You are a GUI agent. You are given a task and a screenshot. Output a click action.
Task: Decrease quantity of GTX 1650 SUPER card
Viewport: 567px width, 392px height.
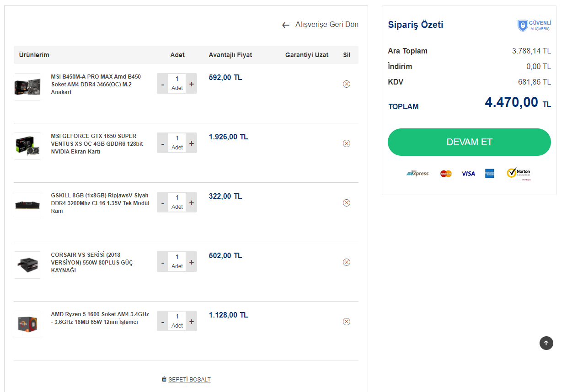coord(163,144)
